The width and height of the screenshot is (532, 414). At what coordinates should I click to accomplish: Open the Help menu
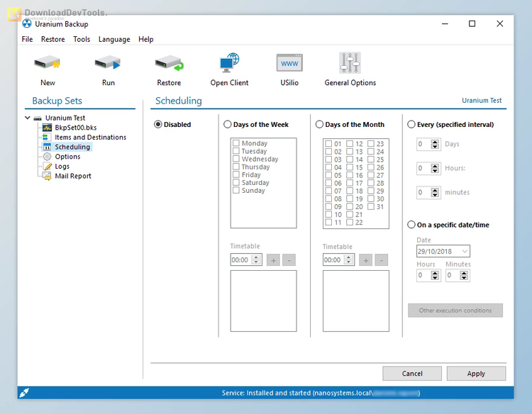(146, 39)
